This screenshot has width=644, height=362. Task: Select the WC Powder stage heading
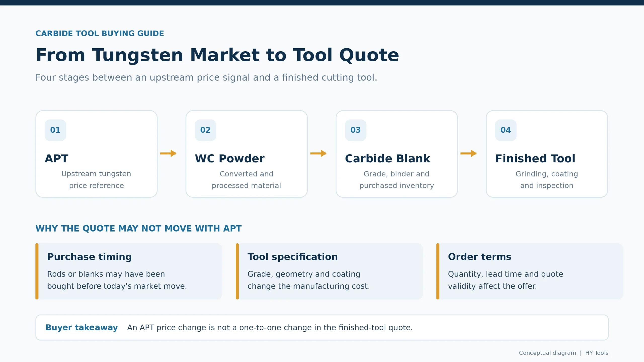(x=230, y=159)
